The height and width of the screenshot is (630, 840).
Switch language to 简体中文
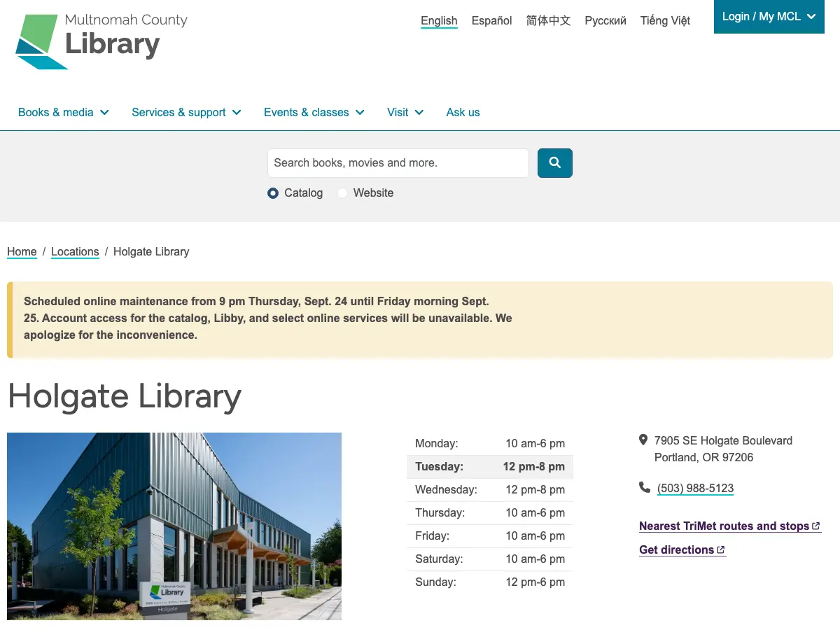point(549,21)
